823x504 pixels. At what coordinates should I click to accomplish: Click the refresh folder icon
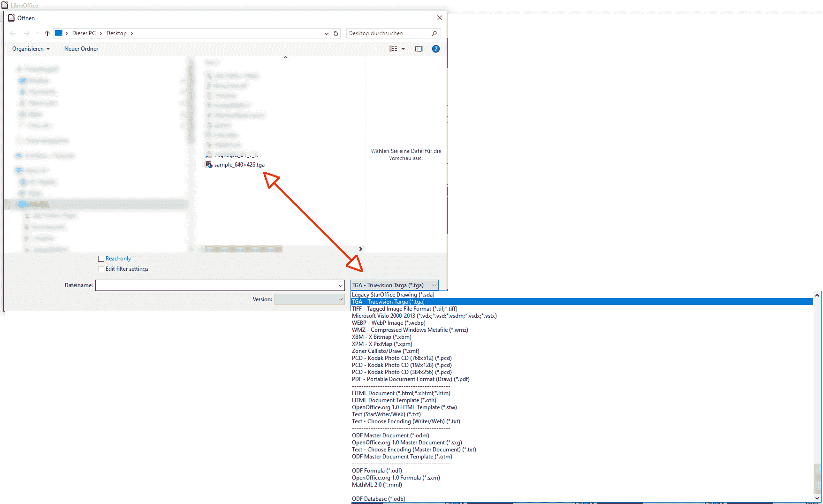click(x=336, y=33)
